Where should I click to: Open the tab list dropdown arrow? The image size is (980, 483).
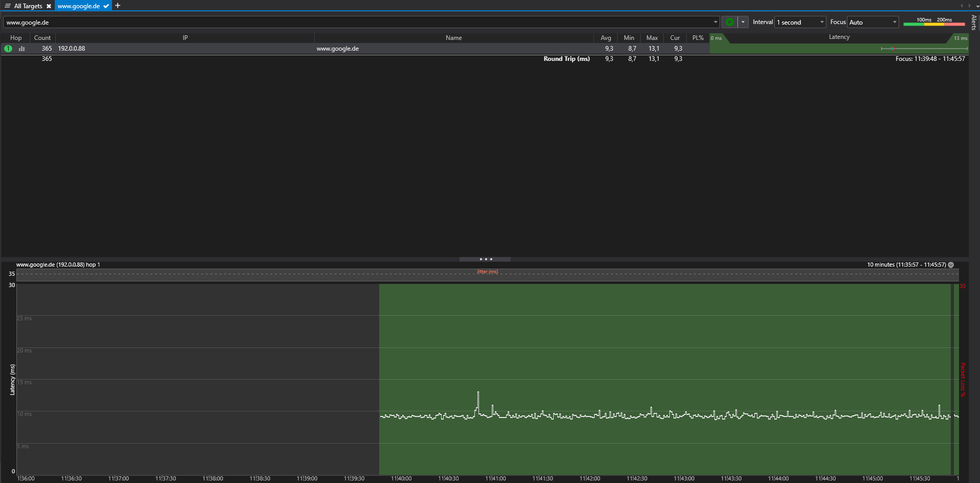pos(977,6)
